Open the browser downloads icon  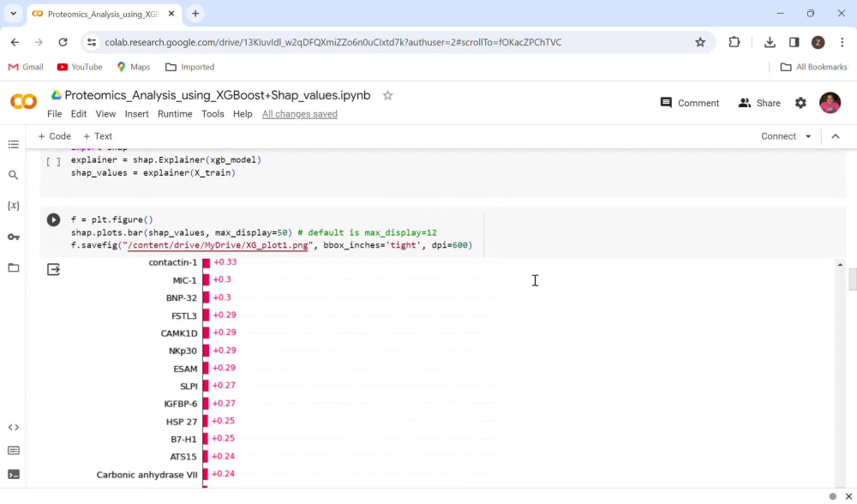(x=770, y=42)
